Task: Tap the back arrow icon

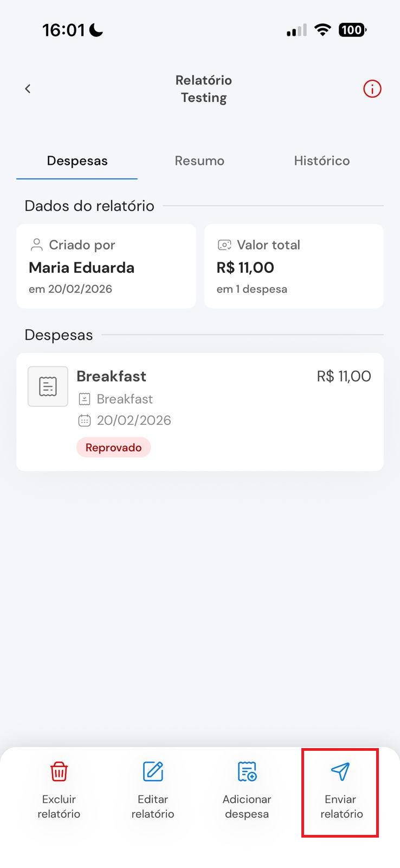Action: [28, 88]
